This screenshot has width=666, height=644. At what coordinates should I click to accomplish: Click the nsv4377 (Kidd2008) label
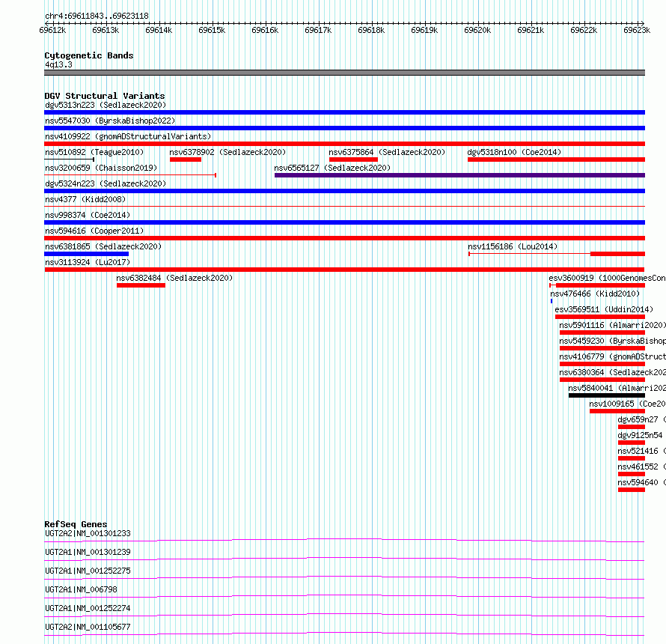coord(85,199)
